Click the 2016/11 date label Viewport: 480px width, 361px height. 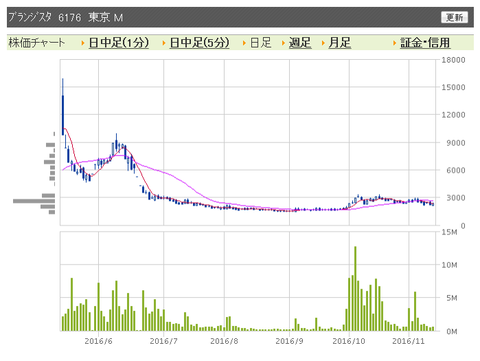[x=408, y=341]
